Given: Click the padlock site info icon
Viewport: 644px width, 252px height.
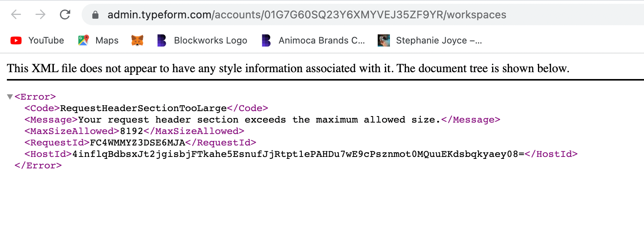Looking at the screenshot, I should click(x=95, y=15).
